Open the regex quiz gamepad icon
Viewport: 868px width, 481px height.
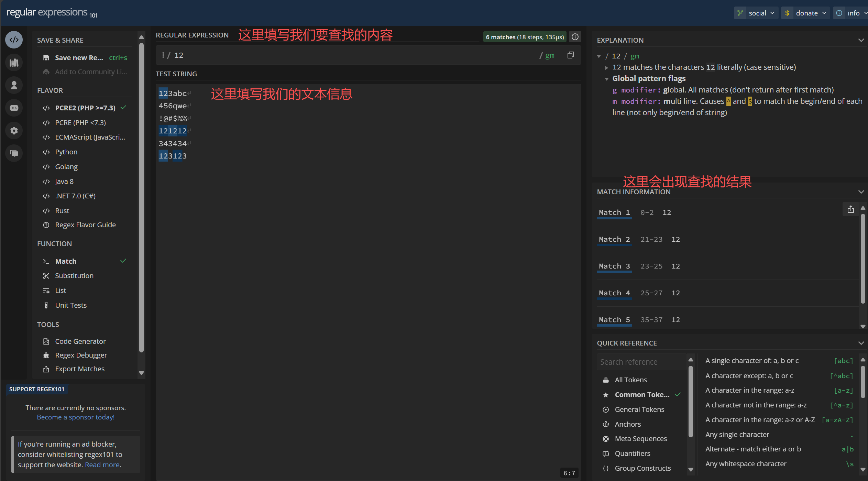pyautogui.click(x=14, y=108)
